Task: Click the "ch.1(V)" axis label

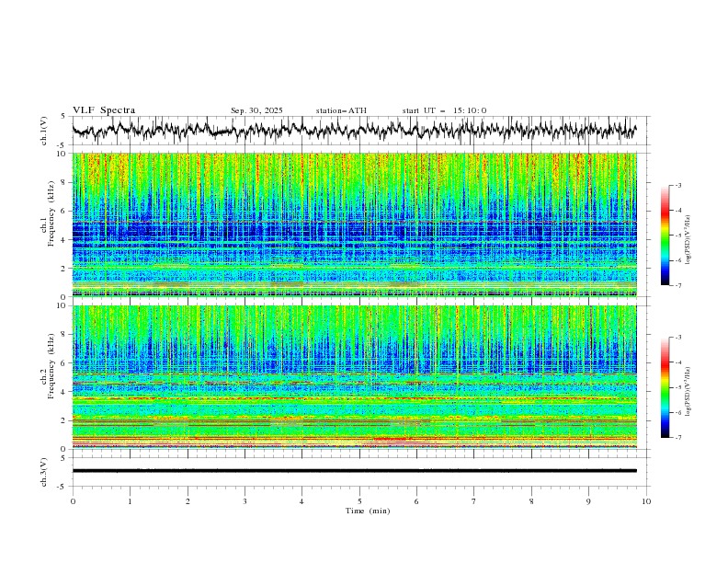Action: click(x=44, y=131)
